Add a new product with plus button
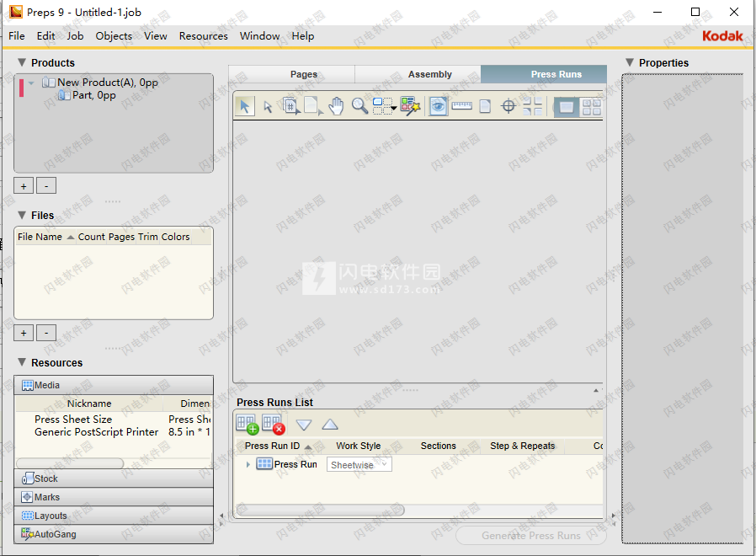Image resolution: width=756 pixels, height=556 pixels. 24,186
